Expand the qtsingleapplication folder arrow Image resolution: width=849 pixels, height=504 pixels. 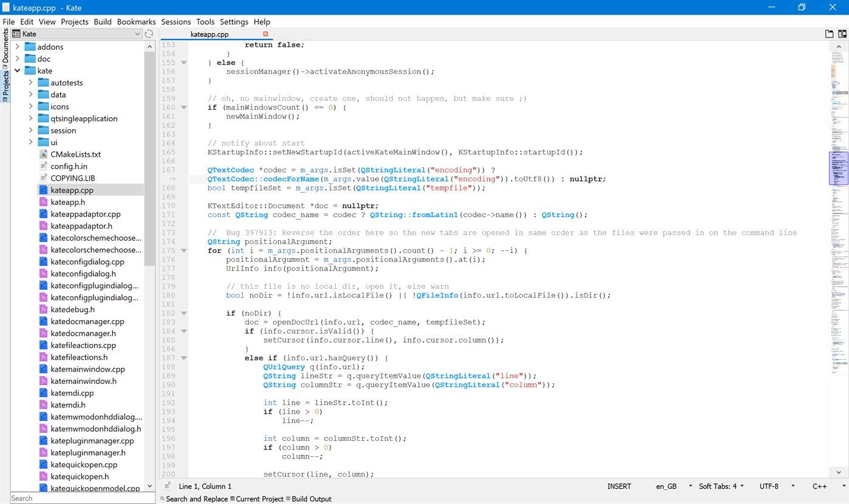coord(31,118)
